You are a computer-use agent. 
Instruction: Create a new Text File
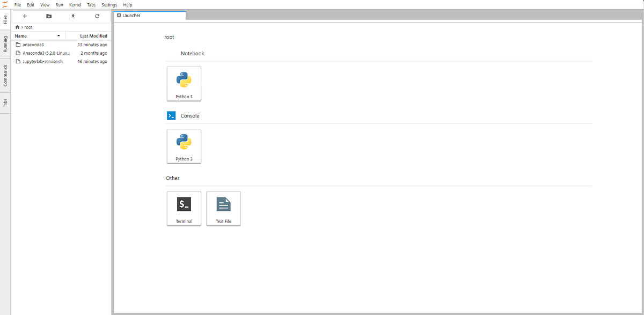point(223,208)
